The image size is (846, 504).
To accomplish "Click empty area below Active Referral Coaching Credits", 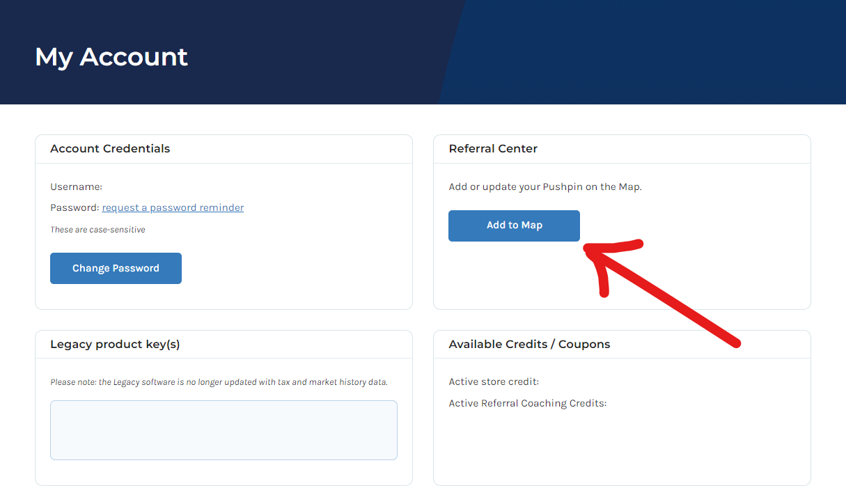I will point(622,446).
